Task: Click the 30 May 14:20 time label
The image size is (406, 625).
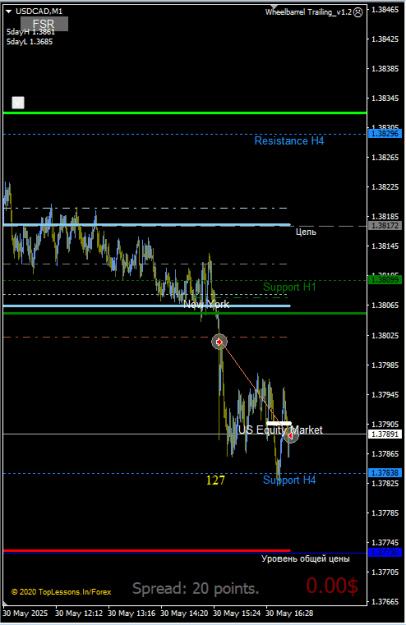Action: tap(184, 613)
